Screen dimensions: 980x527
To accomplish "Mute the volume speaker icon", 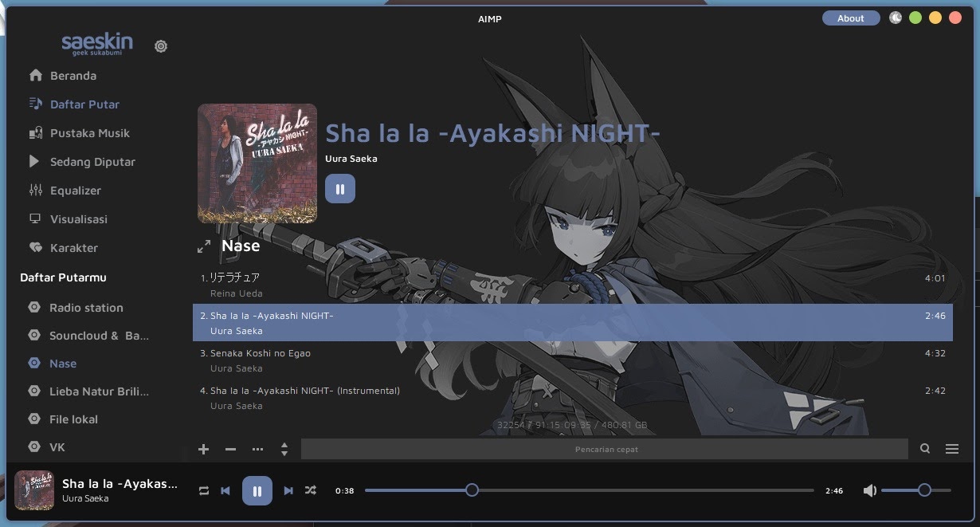I will (869, 490).
